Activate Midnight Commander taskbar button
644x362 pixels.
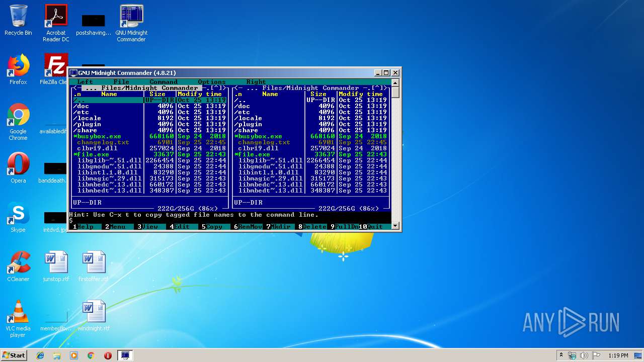click(125, 355)
